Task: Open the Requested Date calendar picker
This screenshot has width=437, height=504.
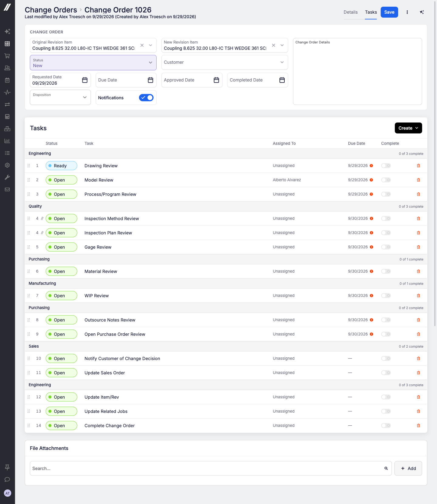Action: pos(85,80)
